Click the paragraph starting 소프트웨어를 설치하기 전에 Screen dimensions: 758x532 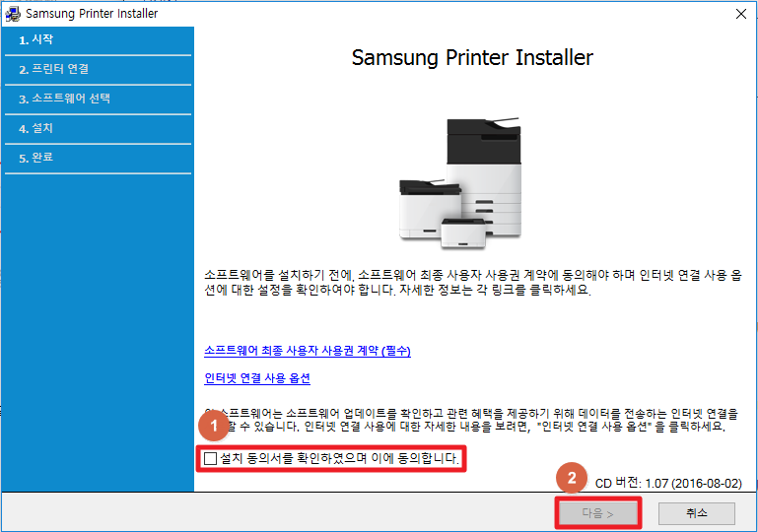tap(473, 283)
